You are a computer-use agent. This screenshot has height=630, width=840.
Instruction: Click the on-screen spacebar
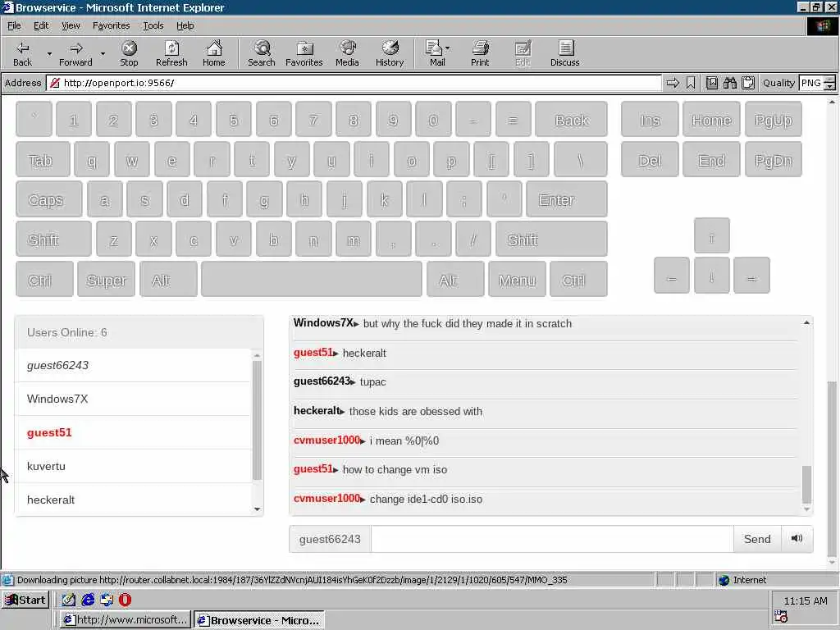311,279
